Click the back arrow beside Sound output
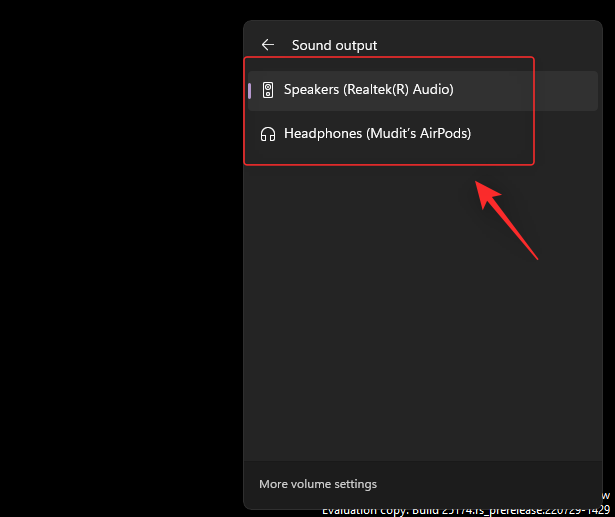Viewport: 615px width, 517px height. (x=267, y=45)
